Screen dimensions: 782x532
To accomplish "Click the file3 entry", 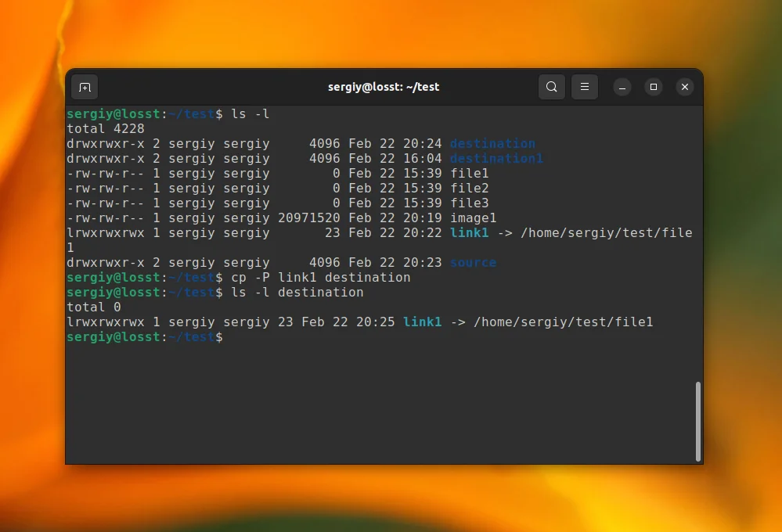I will tap(468, 203).
